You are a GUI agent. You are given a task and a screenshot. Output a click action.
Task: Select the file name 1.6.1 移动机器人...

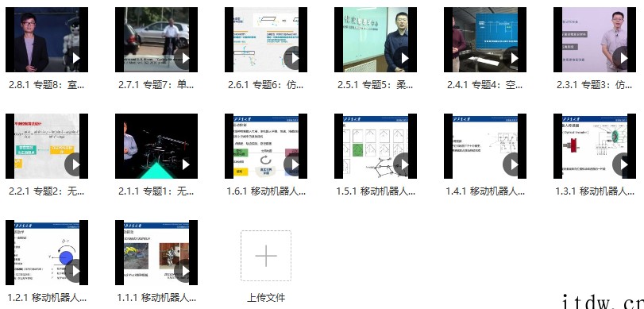coord(266,191)
